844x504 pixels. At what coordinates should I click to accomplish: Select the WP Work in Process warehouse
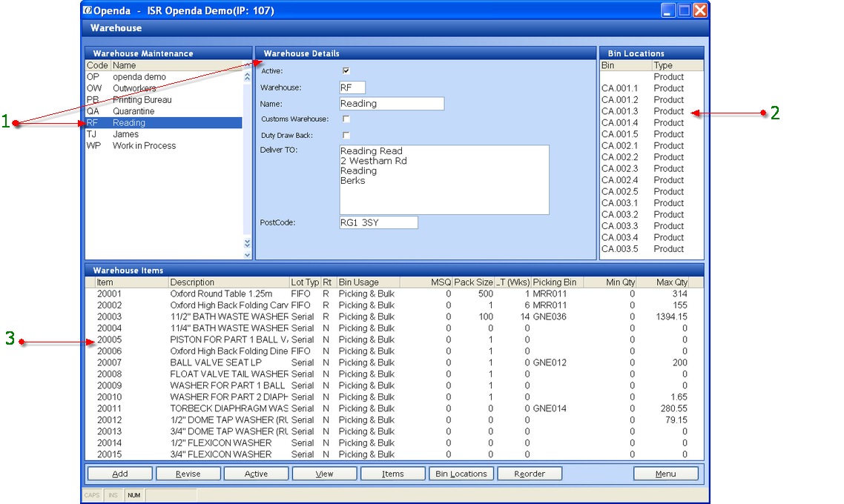(x=164, y=146)
